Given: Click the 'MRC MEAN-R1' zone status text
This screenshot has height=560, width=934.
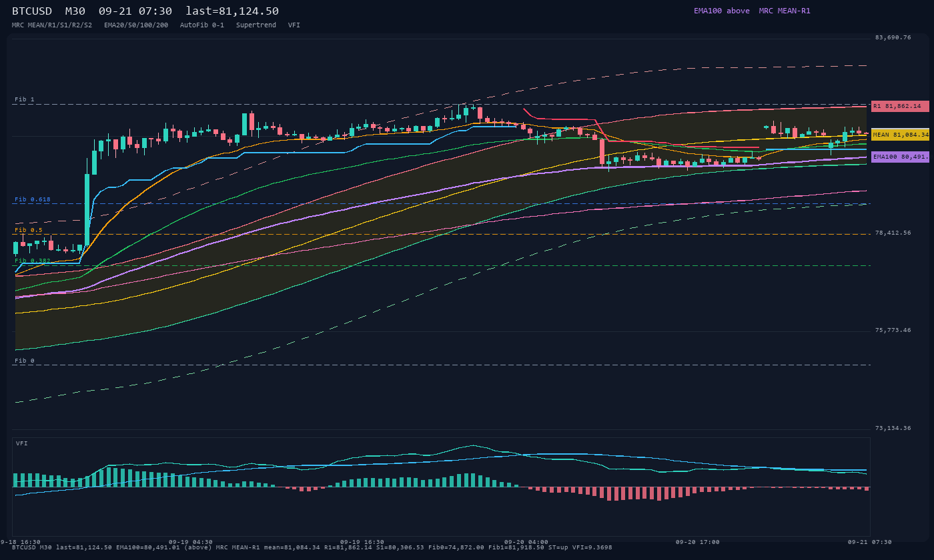Looking at the screenshot, I should [x=785, y=11].
